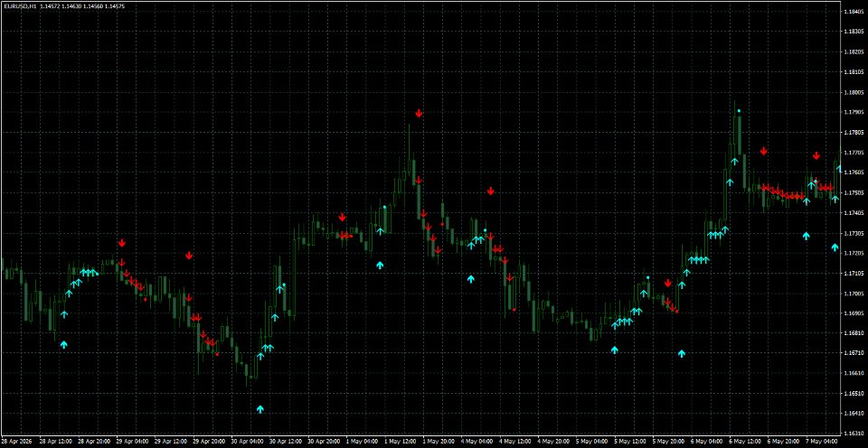Viewport: 868px width, 448px height.
Task: Click the 5 May 20:00 time label
Action: (670, 442)
